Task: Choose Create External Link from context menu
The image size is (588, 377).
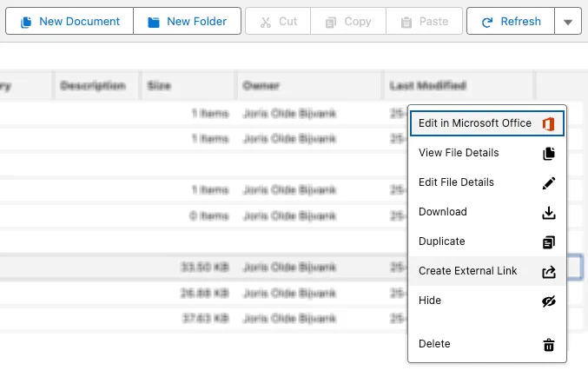Action: coord(467,271)
